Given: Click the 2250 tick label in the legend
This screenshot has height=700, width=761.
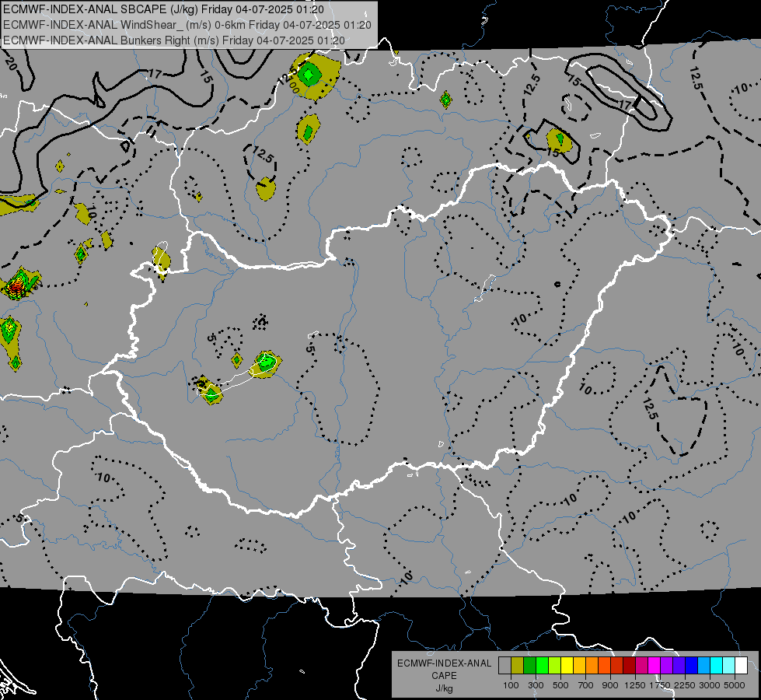Looking at the screenshot, I should point(685,685).
